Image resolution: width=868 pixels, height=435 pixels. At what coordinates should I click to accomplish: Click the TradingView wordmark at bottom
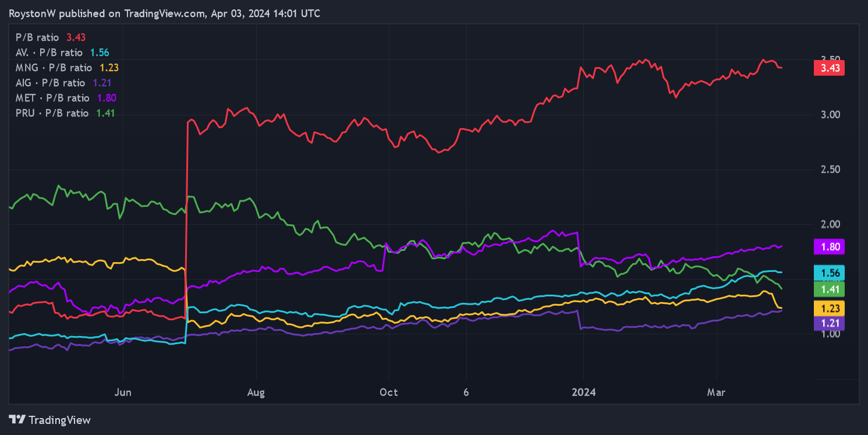[x=59, y=419]
